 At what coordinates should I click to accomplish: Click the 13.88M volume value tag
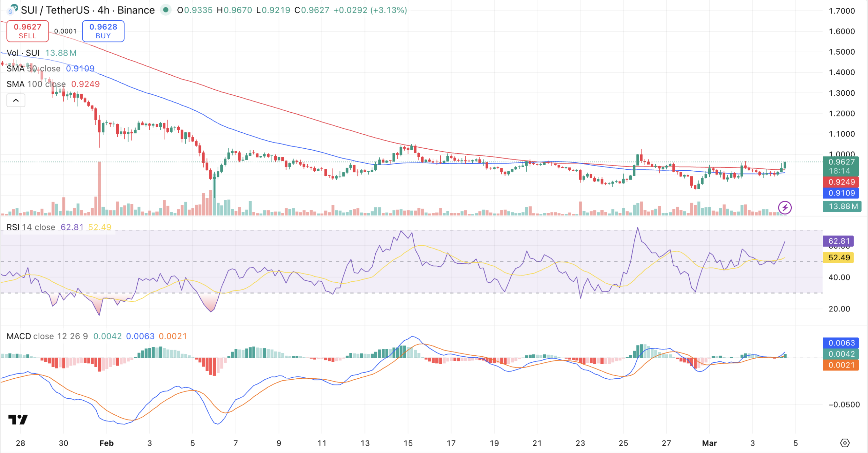pyautogui.click(x=842, y=206)
